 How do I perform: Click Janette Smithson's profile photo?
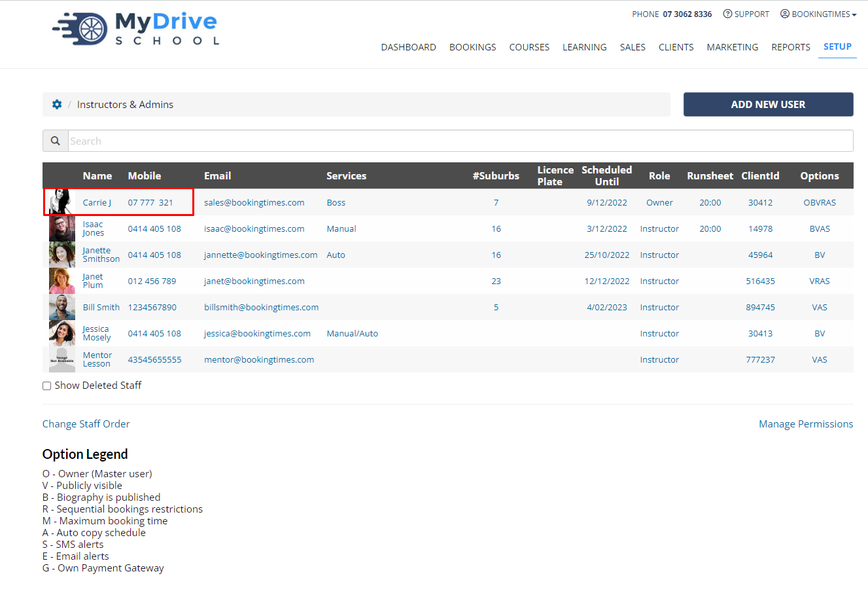point(62,255)
